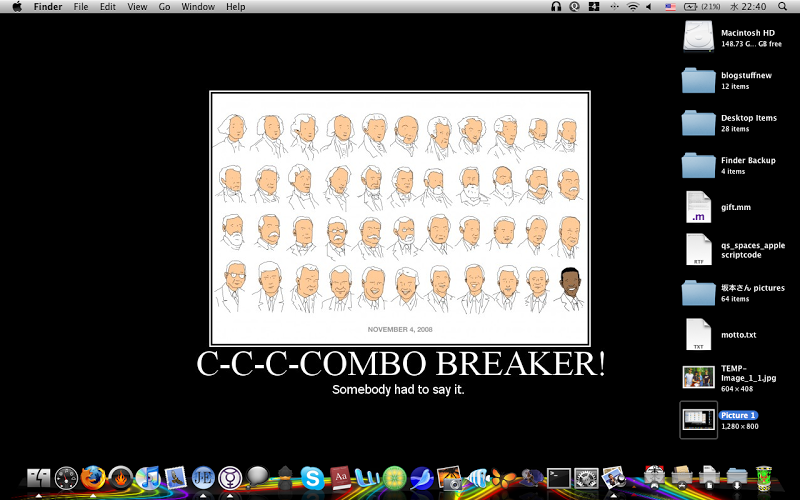Open the orange butterfly app in Dock
800x500 pixels.
[504, 479]
